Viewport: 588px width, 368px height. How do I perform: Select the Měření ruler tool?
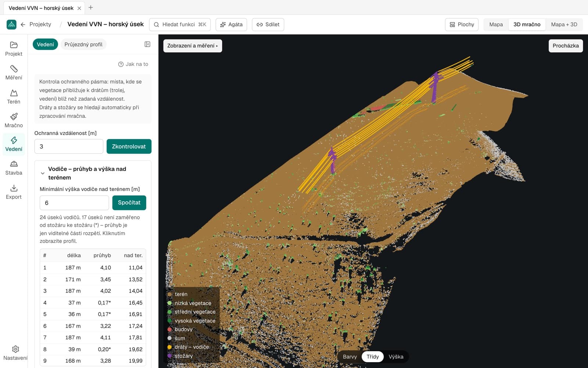[14, 72]
